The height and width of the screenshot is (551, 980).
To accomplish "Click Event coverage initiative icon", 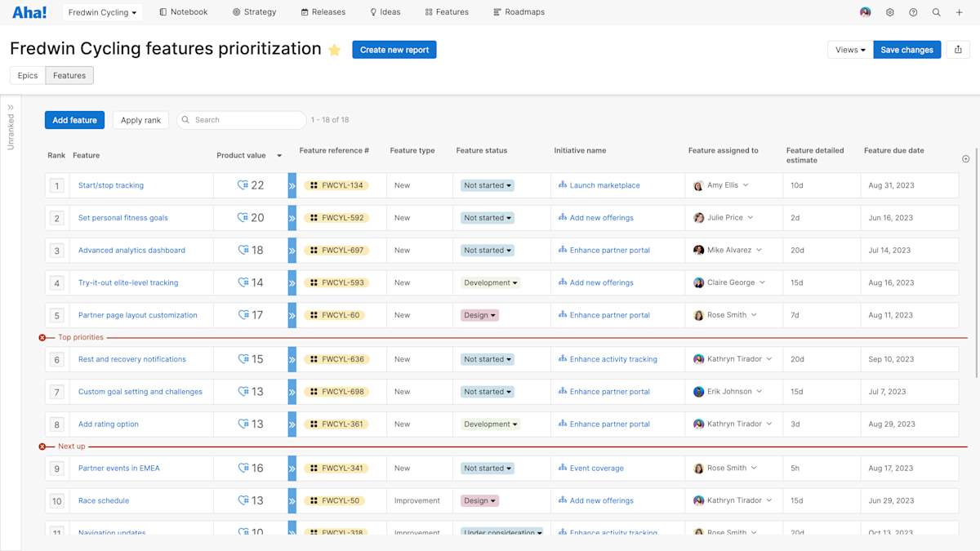I will tap(563, 469).
